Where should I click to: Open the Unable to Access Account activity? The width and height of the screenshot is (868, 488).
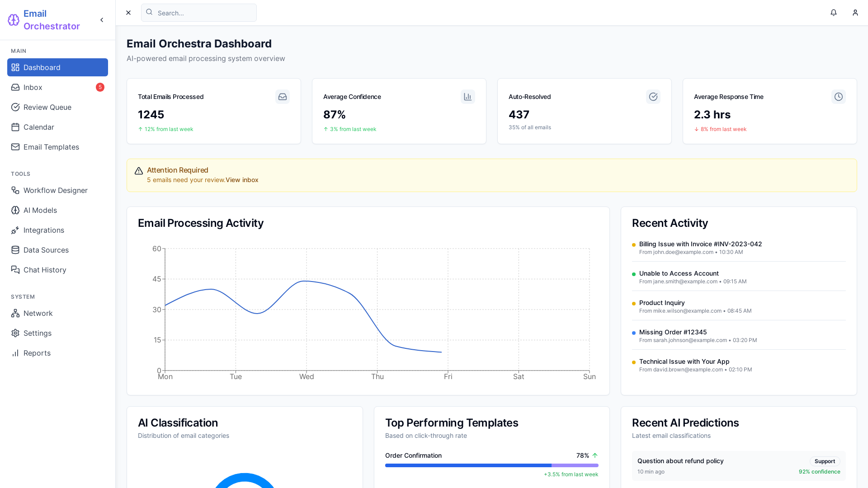click(x=739, y=277)
